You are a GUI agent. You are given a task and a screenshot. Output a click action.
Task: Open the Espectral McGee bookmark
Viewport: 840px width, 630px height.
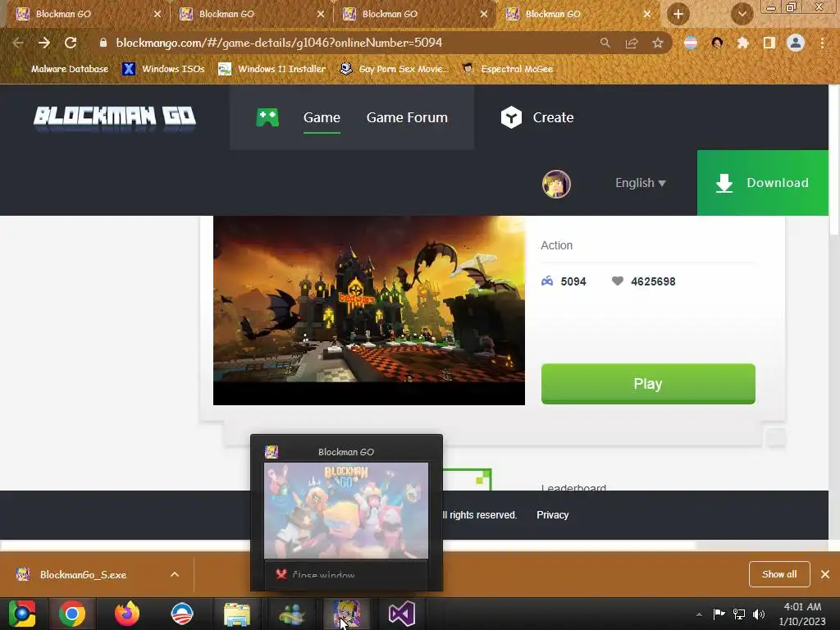507,69
